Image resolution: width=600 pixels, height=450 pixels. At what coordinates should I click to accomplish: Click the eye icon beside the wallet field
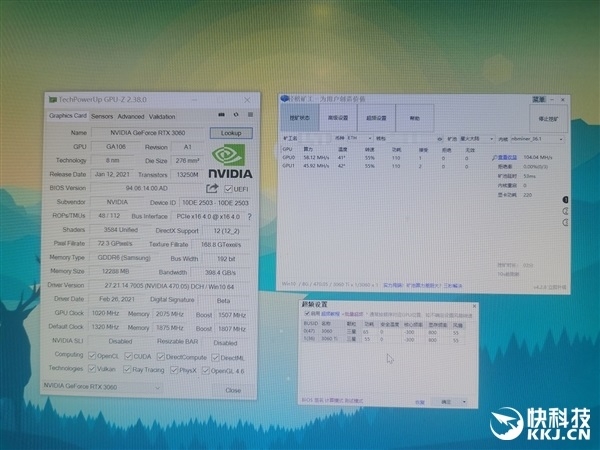[x=440, y=139]
